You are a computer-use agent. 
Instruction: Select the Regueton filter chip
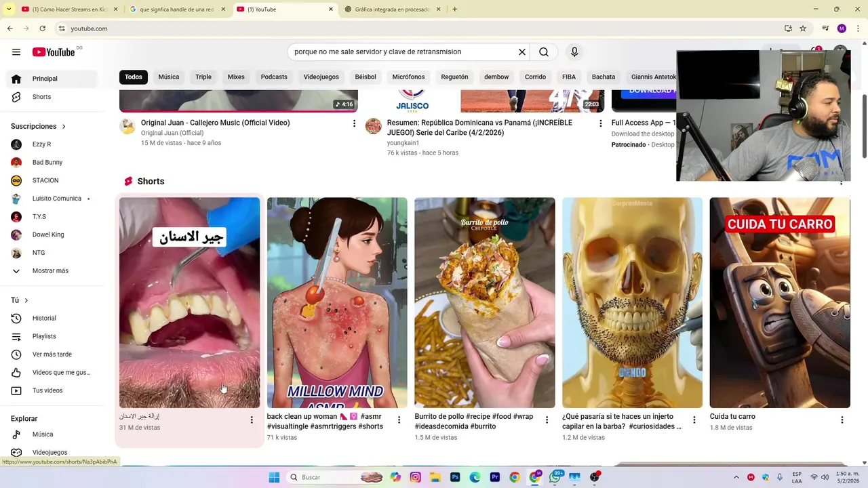pos(454,77)
